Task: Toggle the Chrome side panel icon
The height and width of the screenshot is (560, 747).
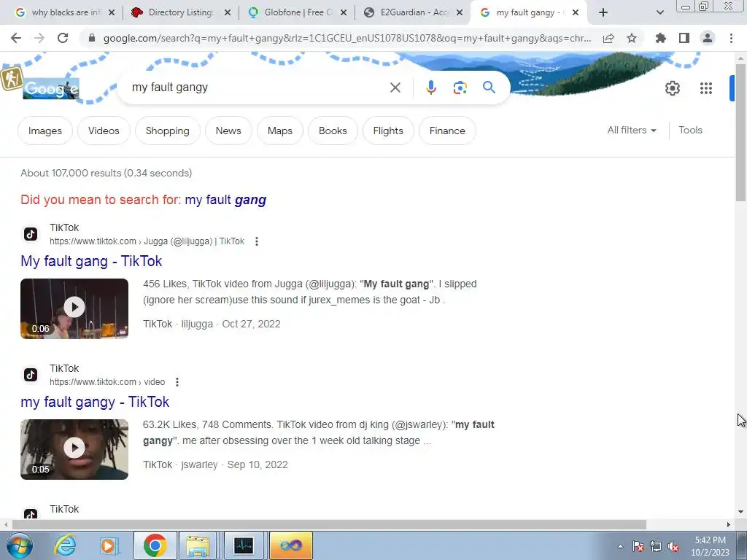Action: pos(684,38)
